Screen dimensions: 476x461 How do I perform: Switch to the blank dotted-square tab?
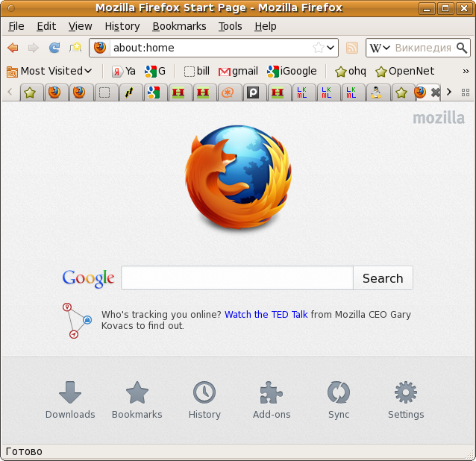pyautogui.click(x=104, y=92)
